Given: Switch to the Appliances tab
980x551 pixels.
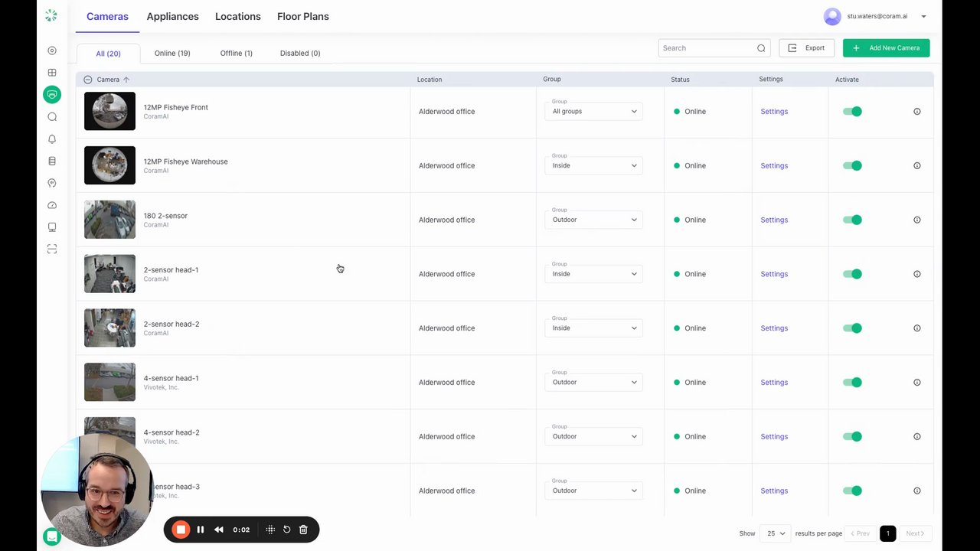Looking at the screenshot, I should click(x=172, y=17).
